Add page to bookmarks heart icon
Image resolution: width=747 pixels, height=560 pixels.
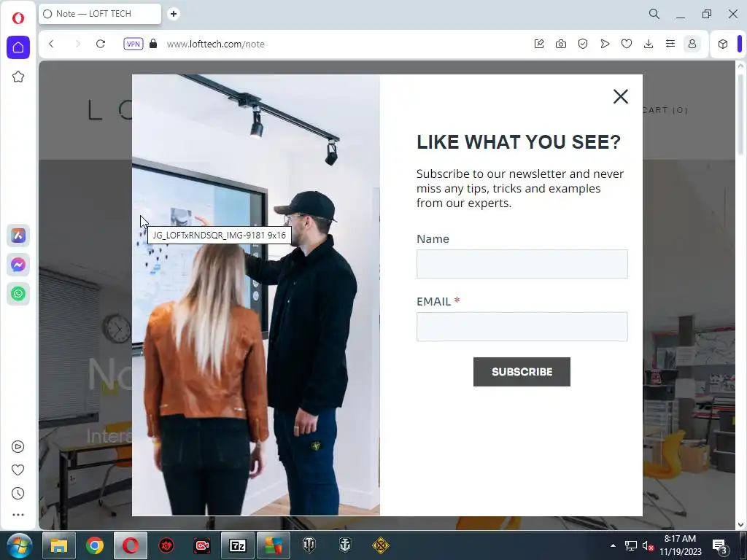click(x=627, y=44)
